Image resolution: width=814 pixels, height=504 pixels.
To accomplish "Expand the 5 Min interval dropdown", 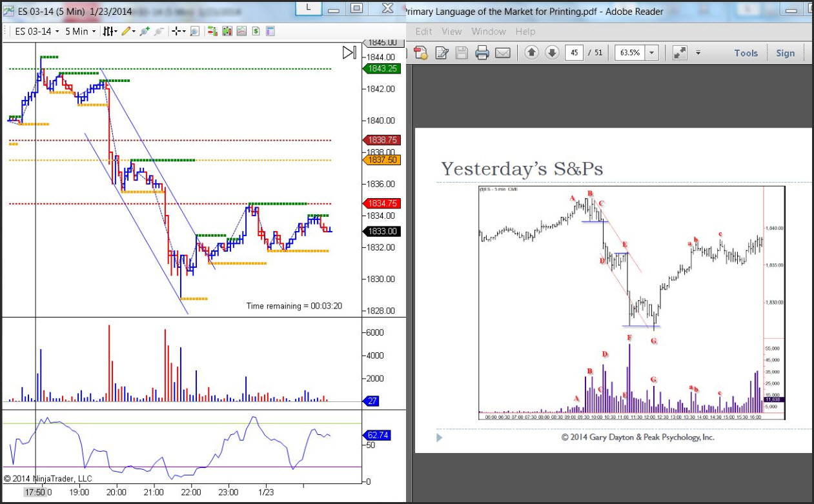I will [x=80, y=31].
